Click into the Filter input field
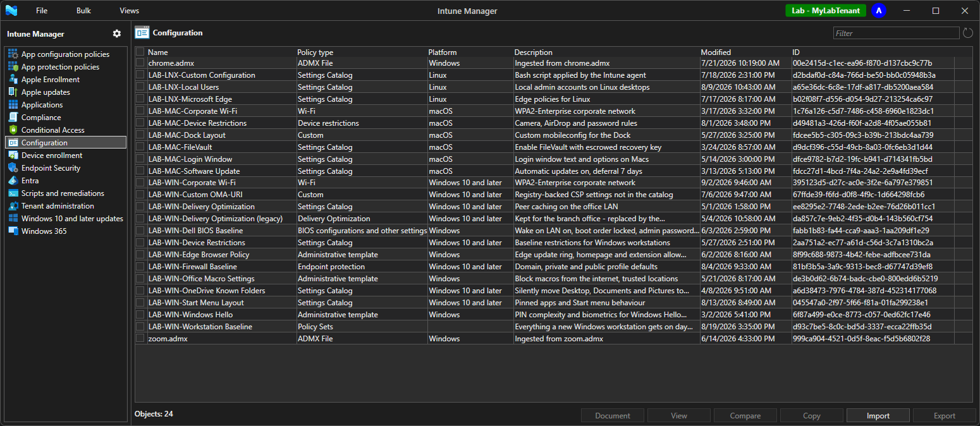This screenshot has width=980, height=426. coord(896,33)
